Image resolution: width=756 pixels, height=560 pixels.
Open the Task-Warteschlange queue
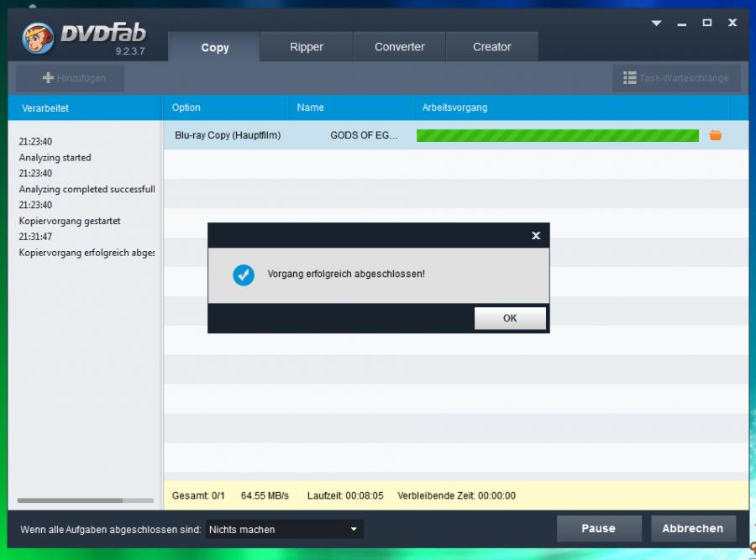pos(676,78)
